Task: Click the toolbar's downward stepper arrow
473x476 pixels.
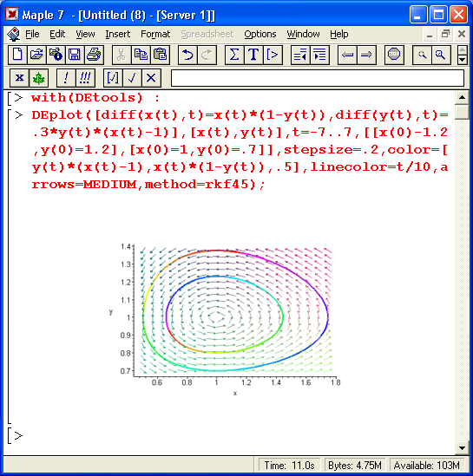Action: click(462, 60)
